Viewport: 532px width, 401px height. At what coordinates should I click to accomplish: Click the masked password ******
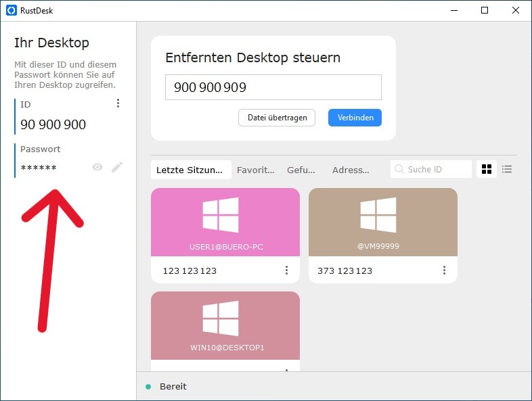click(39, 168)
